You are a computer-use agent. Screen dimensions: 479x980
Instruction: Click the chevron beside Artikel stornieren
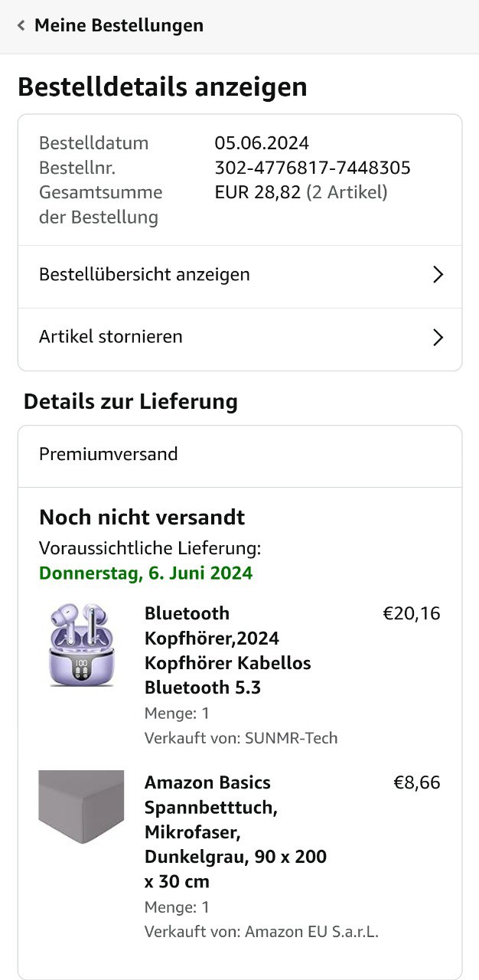pyautogui.click(x=438, y=338)
